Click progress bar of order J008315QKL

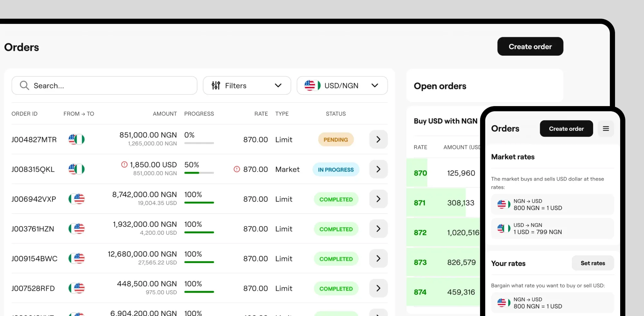click(199, 173)
